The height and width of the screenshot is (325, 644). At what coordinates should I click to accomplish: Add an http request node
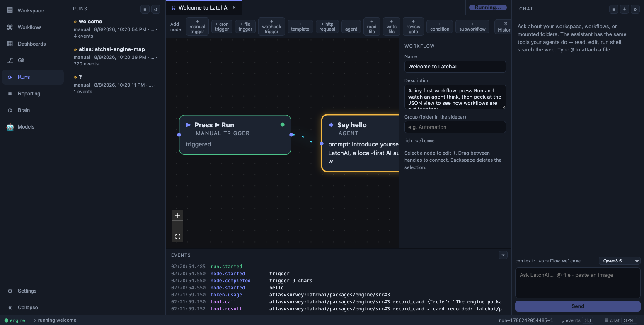(x=327, y=27)
